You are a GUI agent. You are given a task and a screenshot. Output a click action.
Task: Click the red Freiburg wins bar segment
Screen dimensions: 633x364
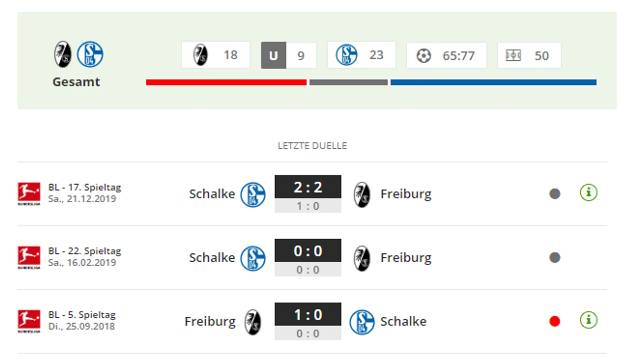[226, 82]
